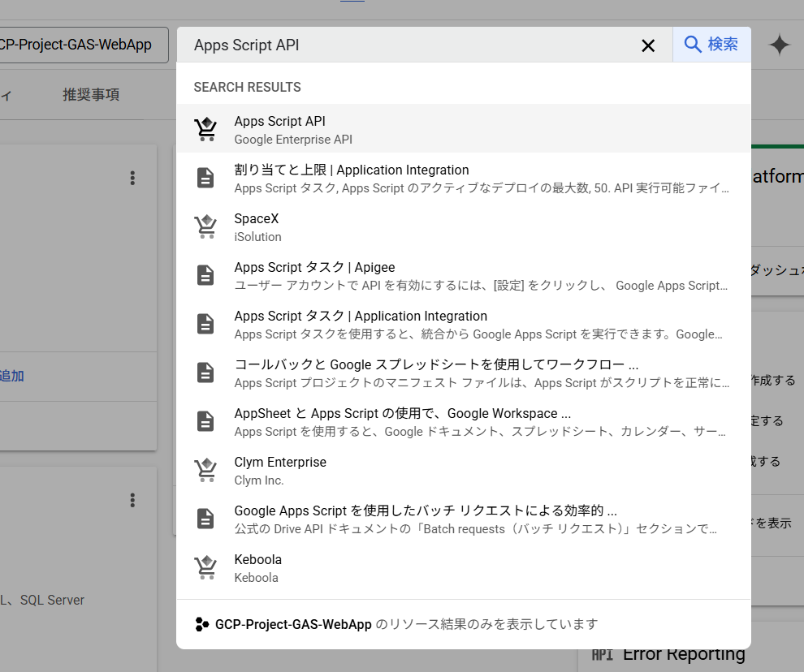Click the Error Reporting card title
Viewport: 804px width, 672px height.
[x=684, y=654]
